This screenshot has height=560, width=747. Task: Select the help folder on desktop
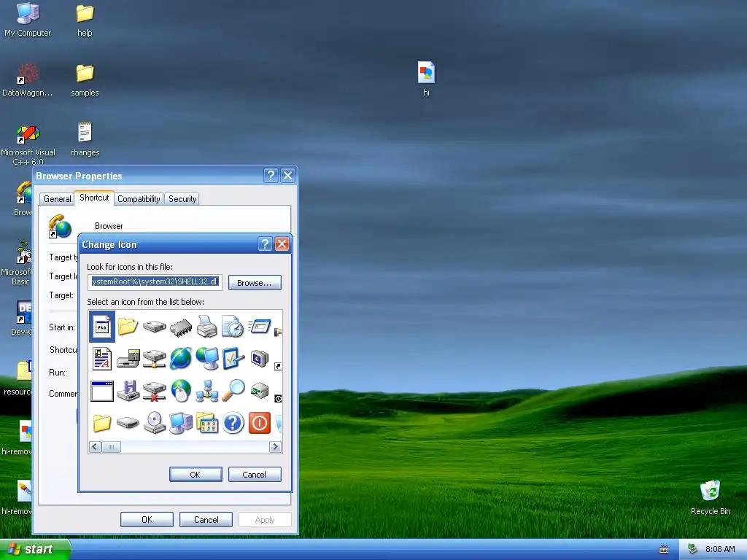85,20
